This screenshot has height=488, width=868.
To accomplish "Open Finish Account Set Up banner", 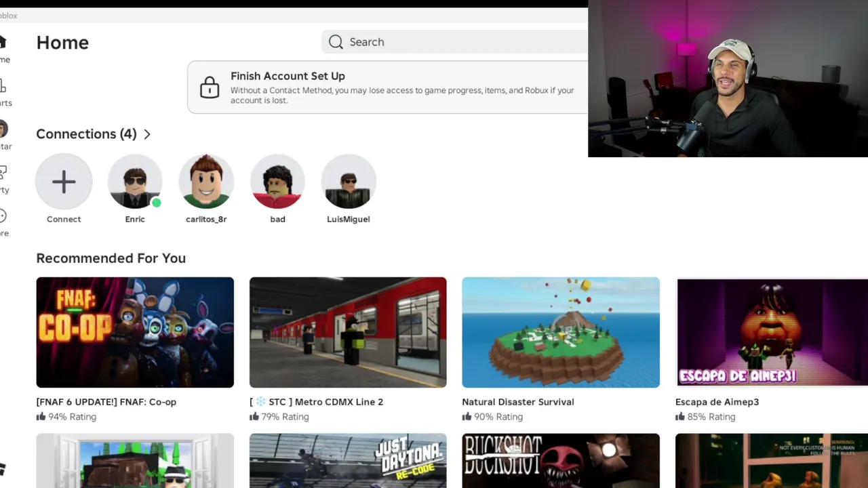I will point(388,87).
